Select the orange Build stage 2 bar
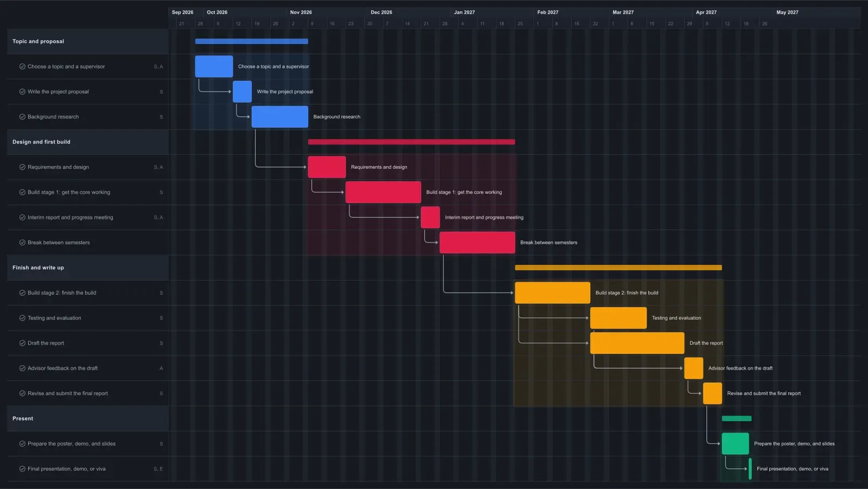The width and height of the screenshot is (868, 489). 553,293
